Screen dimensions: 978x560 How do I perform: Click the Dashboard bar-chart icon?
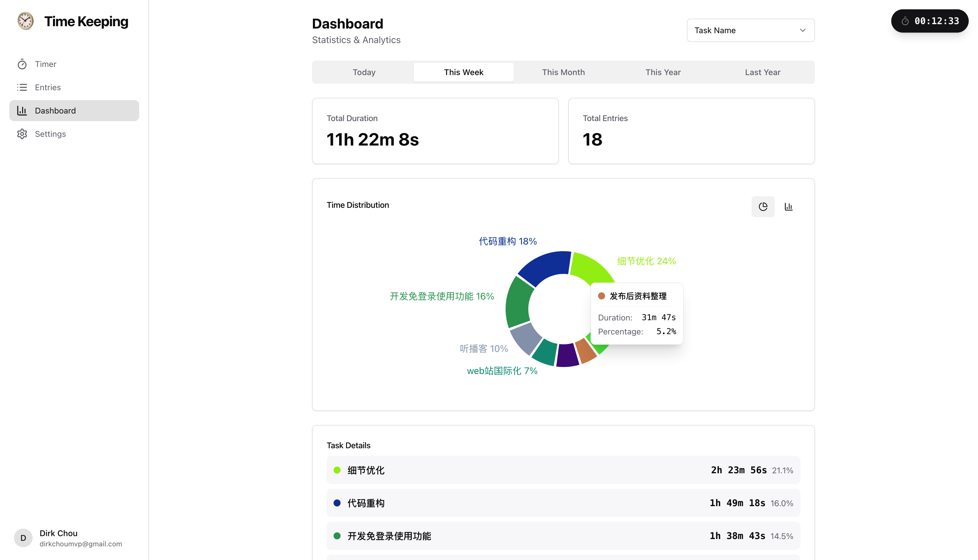[22, 110]
